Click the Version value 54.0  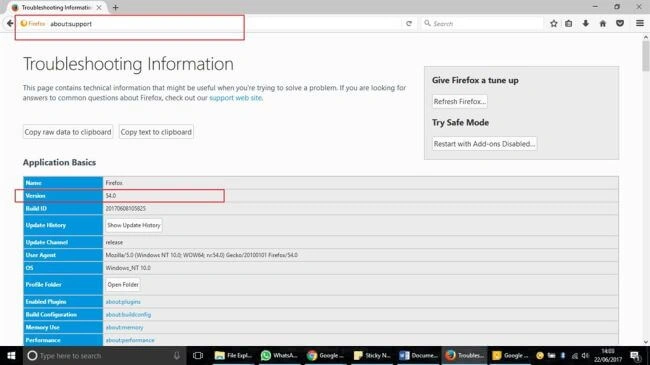111,195
